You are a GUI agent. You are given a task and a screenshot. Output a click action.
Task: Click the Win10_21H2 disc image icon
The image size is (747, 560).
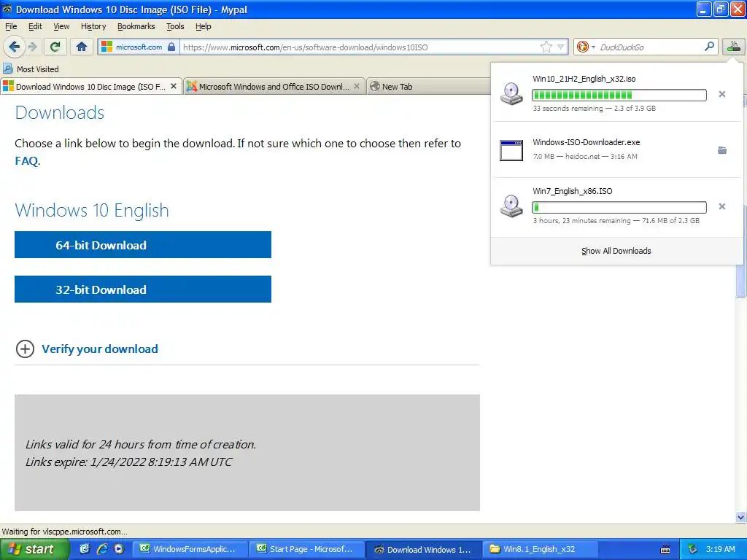(511, 94)
